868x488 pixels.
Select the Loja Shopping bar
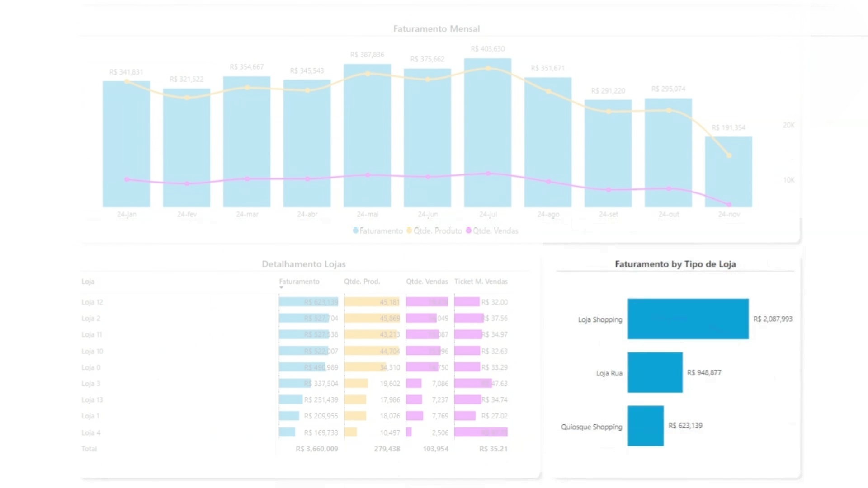(688, 319)
